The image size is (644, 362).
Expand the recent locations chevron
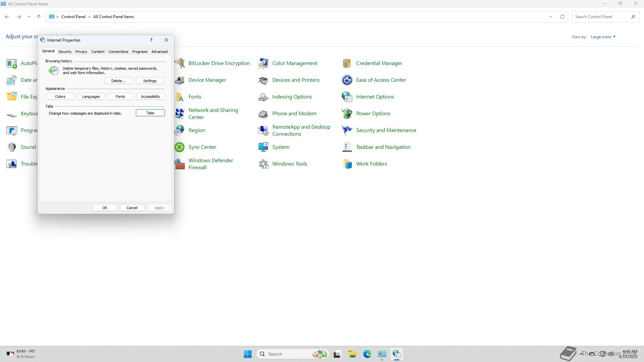click(x=29, y=17)
